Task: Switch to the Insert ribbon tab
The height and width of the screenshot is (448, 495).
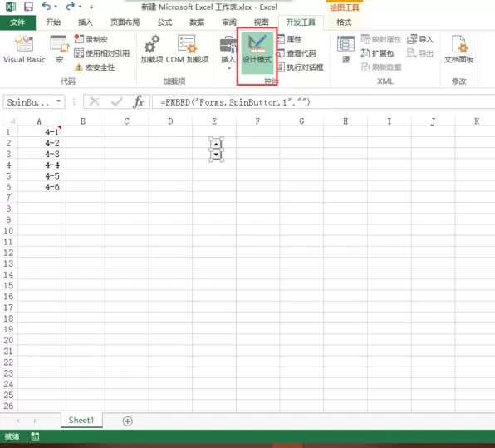Action: (x=86, y=22)
